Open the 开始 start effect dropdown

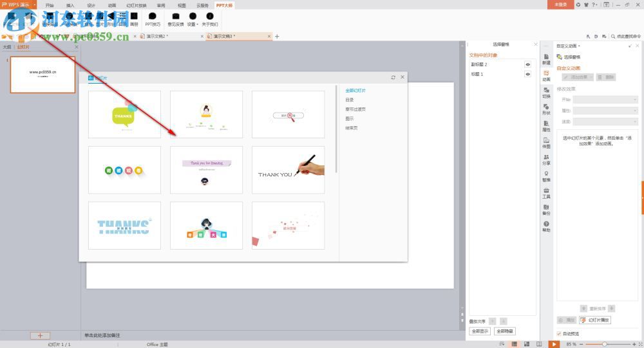605,100
